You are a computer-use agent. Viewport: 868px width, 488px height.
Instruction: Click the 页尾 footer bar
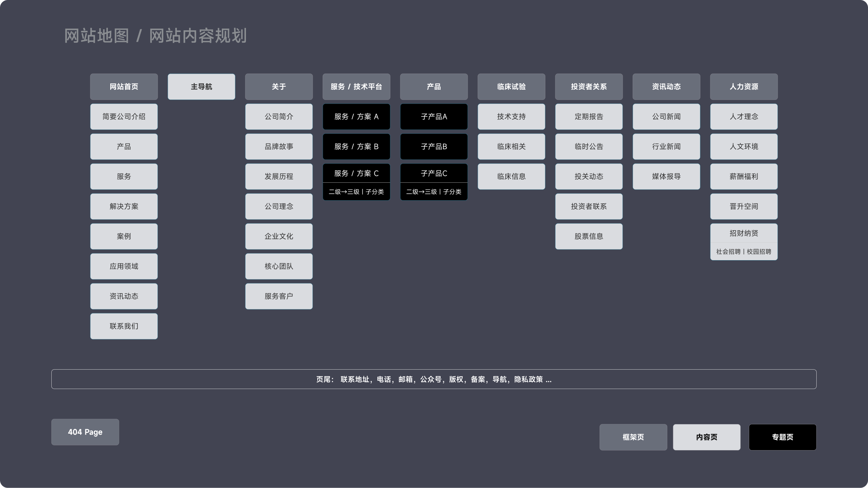point(434,379)
